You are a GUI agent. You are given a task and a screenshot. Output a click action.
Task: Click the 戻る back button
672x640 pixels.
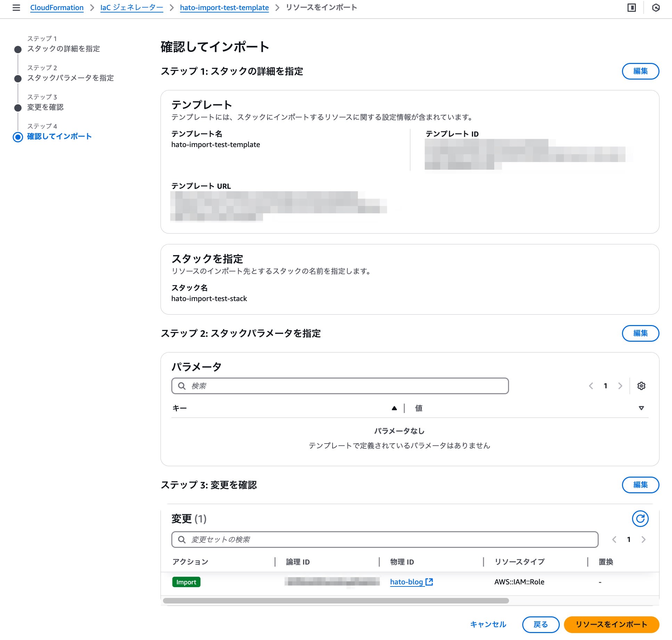pos(541,625)
